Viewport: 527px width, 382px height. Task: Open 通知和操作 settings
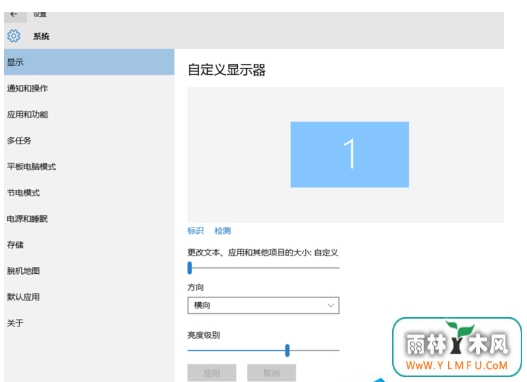(x=89, y=88)
